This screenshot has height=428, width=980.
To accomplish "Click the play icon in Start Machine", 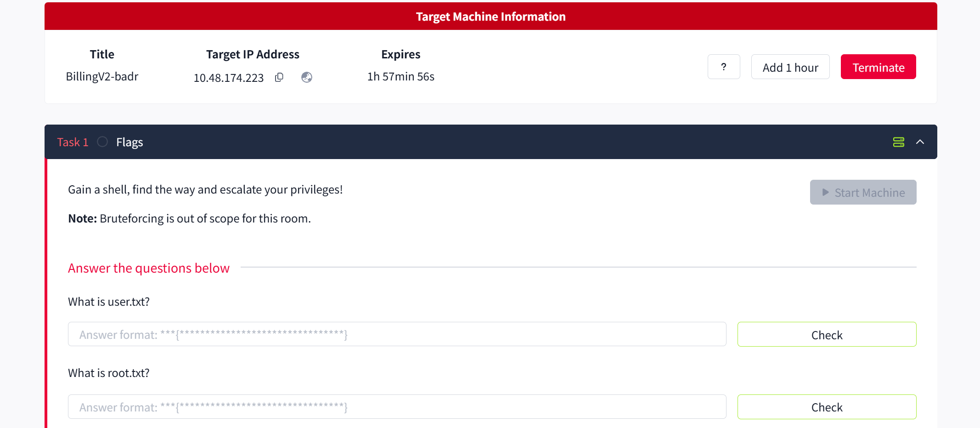I will (825, 192).
